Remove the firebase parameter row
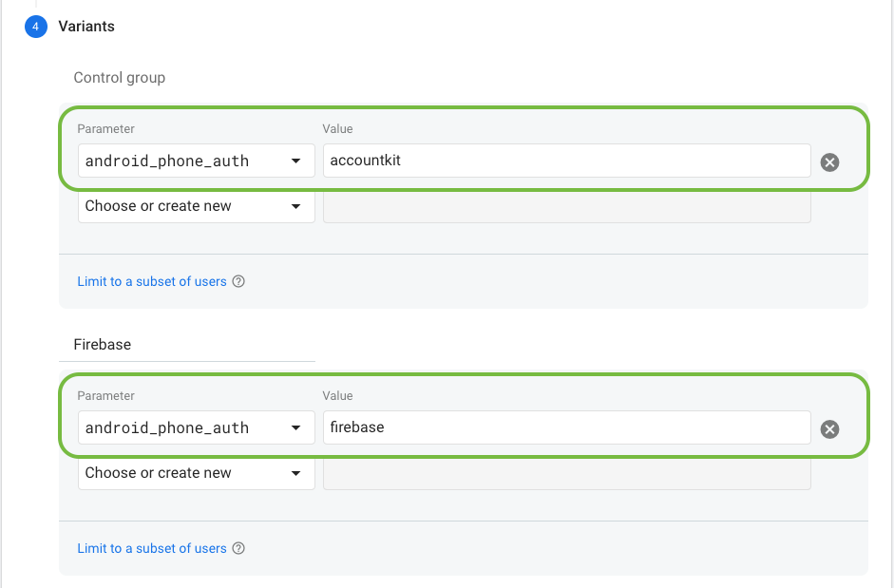 pyautogui.click(x=829, y=429)
